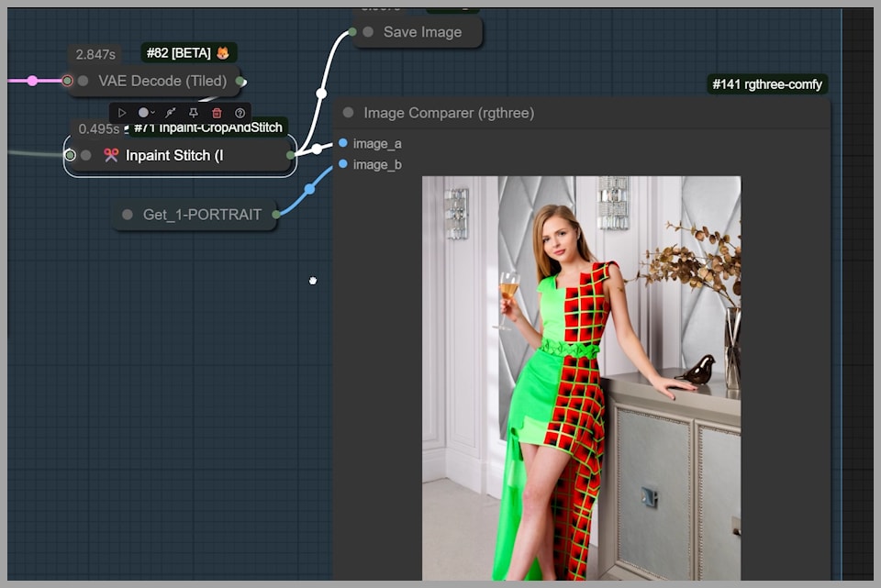Pin the selected Inpaint Stitch node
Screen dimensions: 881x588
click(193, 113)
